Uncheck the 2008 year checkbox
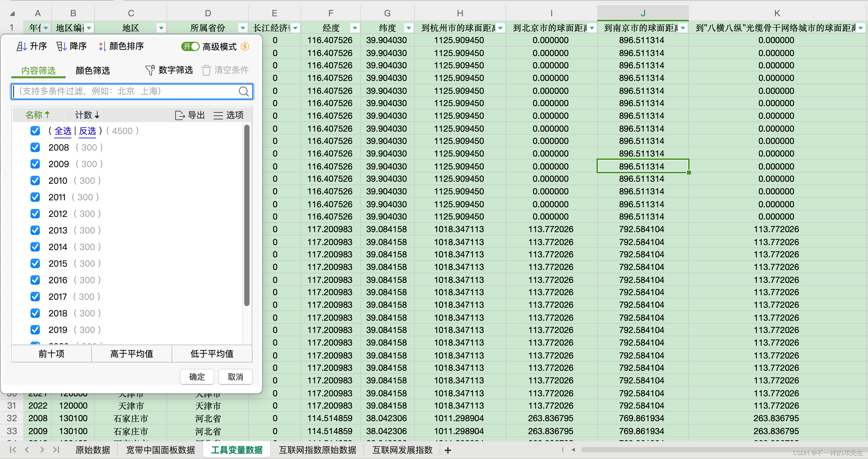The image size is (868, 459). click(35, 148)
